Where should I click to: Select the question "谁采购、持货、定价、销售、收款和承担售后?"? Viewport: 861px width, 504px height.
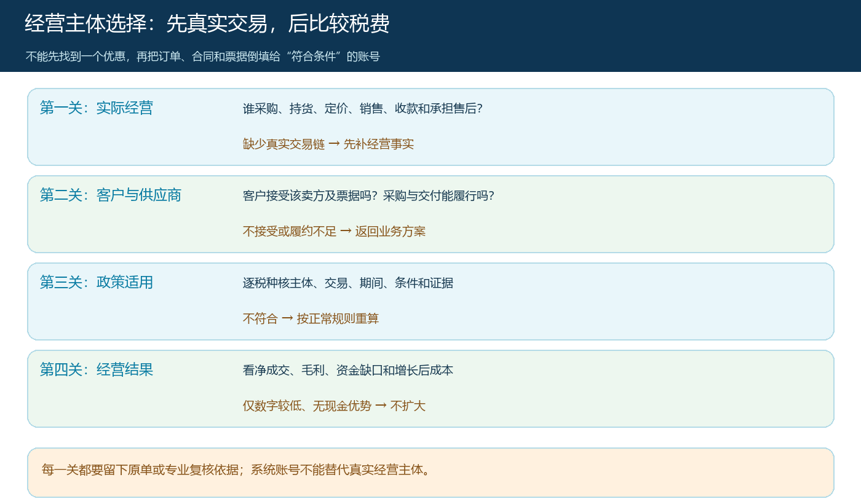click(363, 109)
